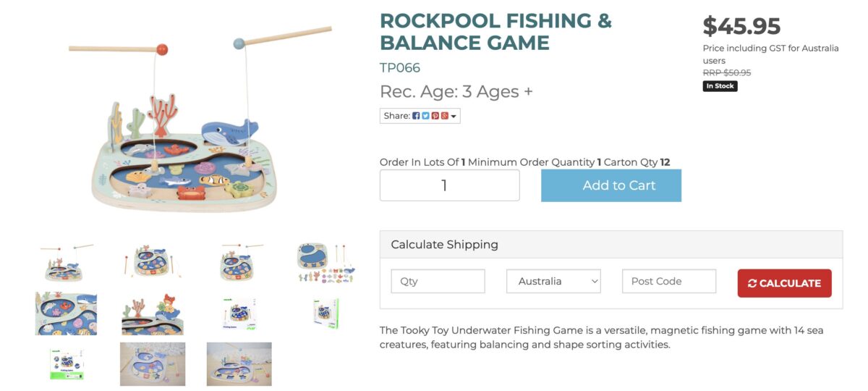Screen dimensions: 868x391
Task: Focus the shipping Qty field
Action: [438, 282]
